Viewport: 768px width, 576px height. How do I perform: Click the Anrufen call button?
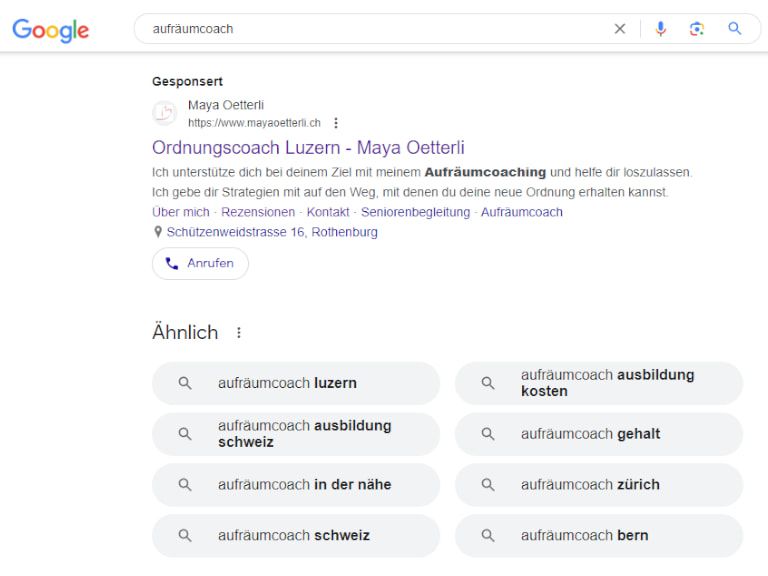(x=200, y=264)
